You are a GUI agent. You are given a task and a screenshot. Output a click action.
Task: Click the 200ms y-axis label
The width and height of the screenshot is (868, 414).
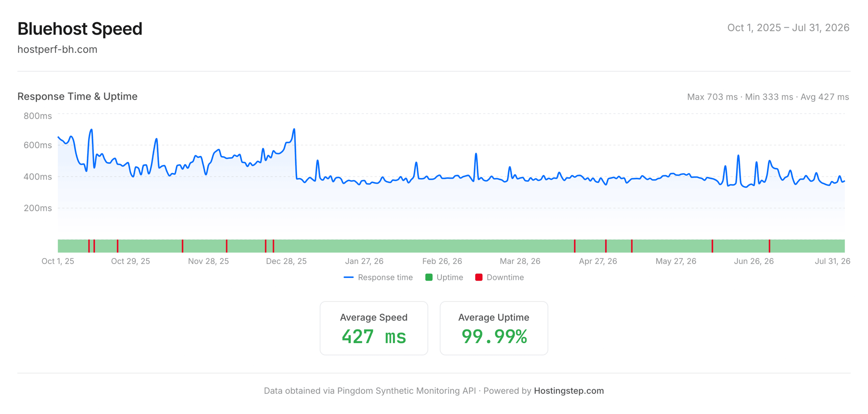[38, 208]
